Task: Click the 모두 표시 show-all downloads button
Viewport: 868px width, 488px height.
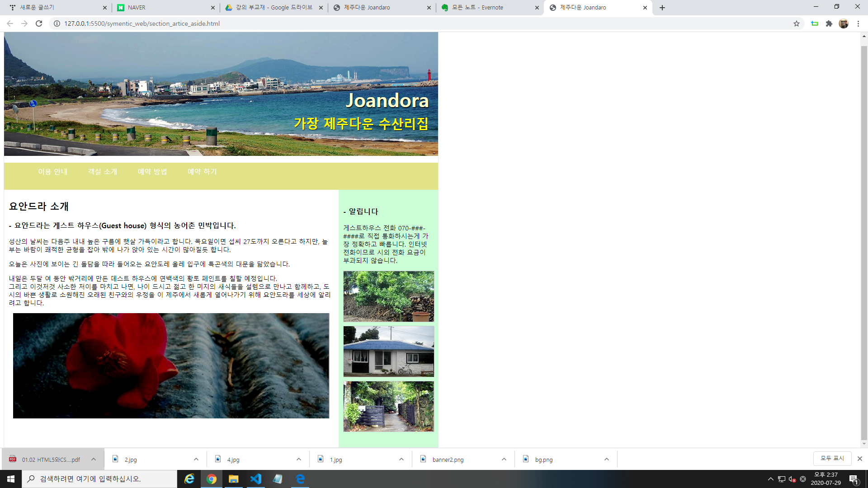Action: click(832, 458)
